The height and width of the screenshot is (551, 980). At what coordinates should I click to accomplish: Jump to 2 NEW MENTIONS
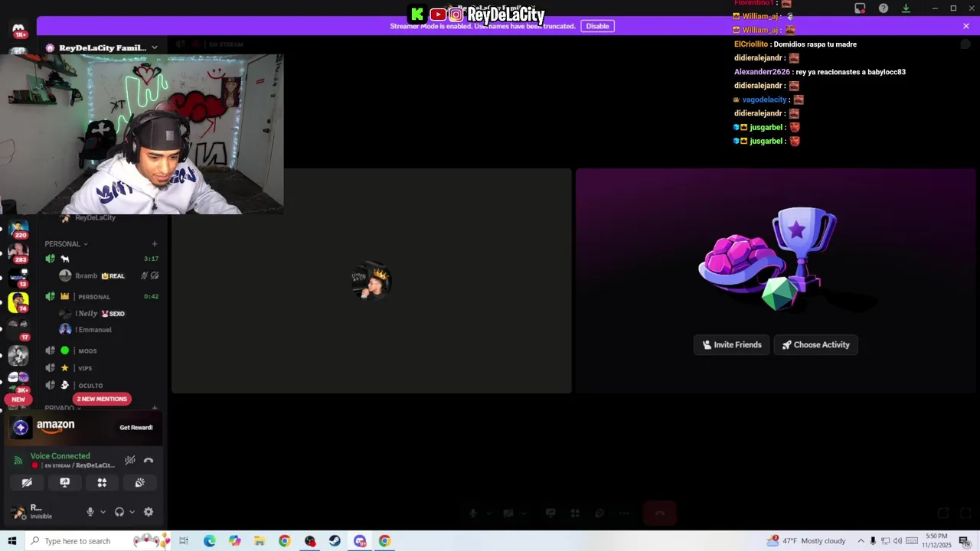(102, 399)
